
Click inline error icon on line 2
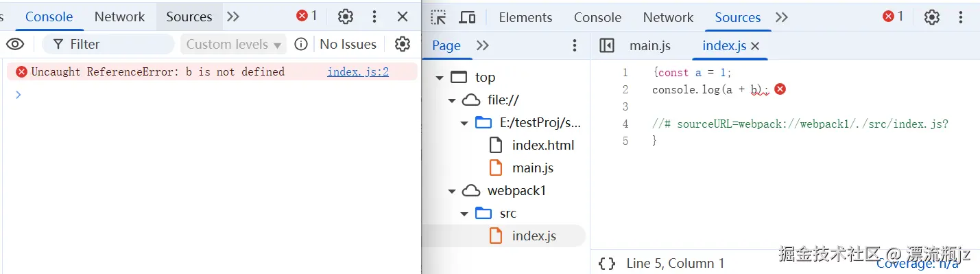click(x=780, y=89)
